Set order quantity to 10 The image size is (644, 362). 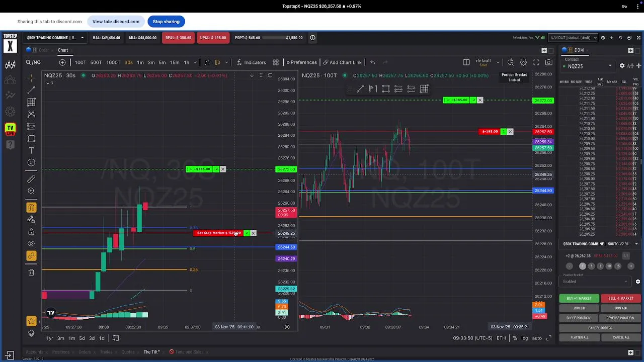tap(609, 266)
